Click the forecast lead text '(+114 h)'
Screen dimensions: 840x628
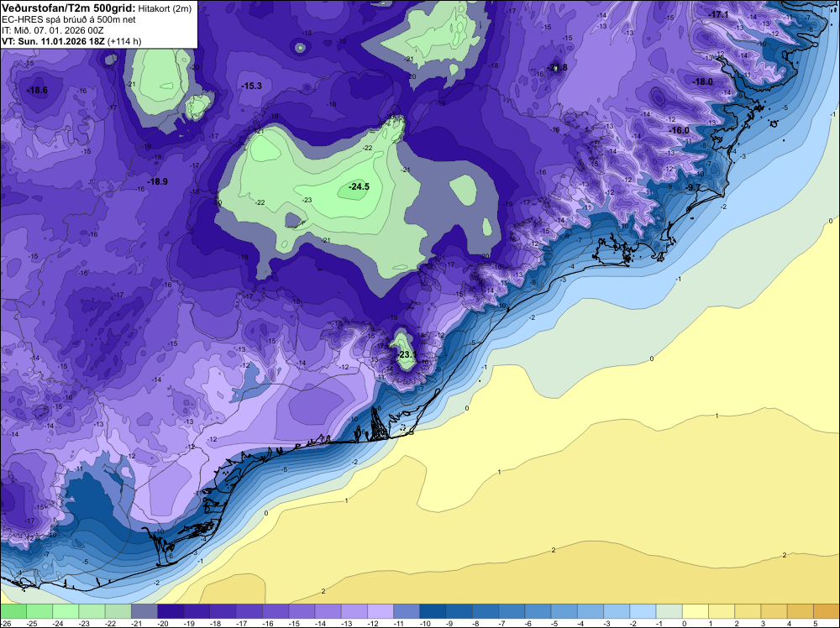coord(124,41)
